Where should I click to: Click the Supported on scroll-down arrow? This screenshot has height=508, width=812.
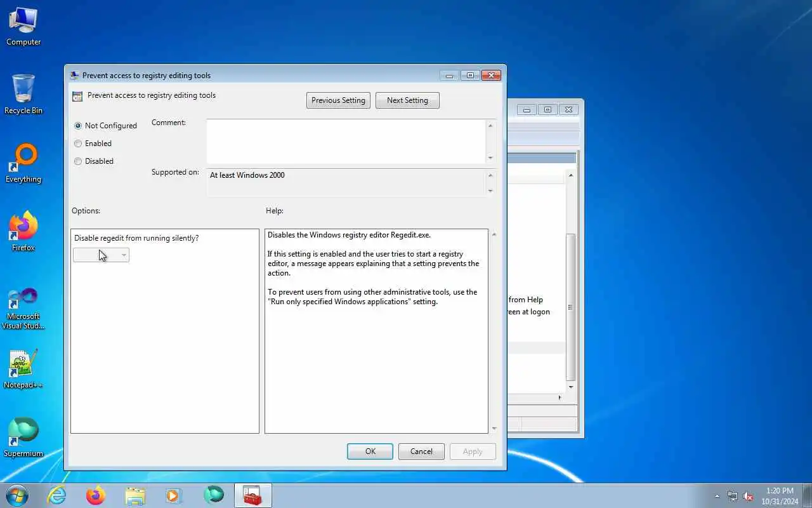[x=490, y=190]
